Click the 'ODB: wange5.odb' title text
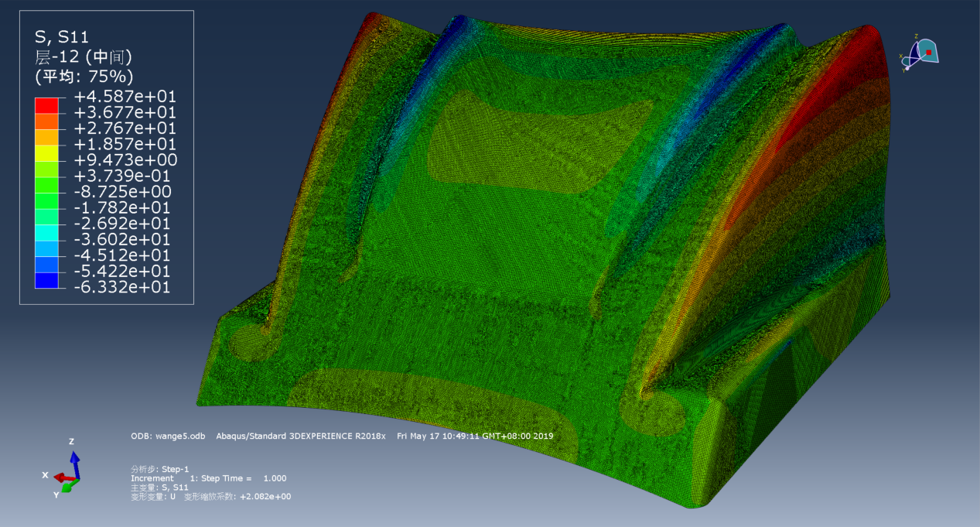This screenshot has width=980, height=527. [168, 436]
